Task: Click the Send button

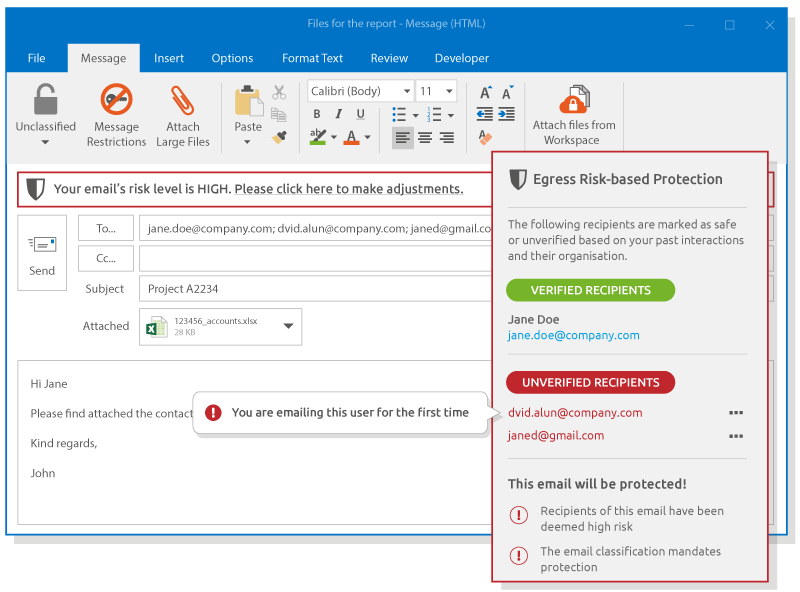Action: [x=42, y=253]
